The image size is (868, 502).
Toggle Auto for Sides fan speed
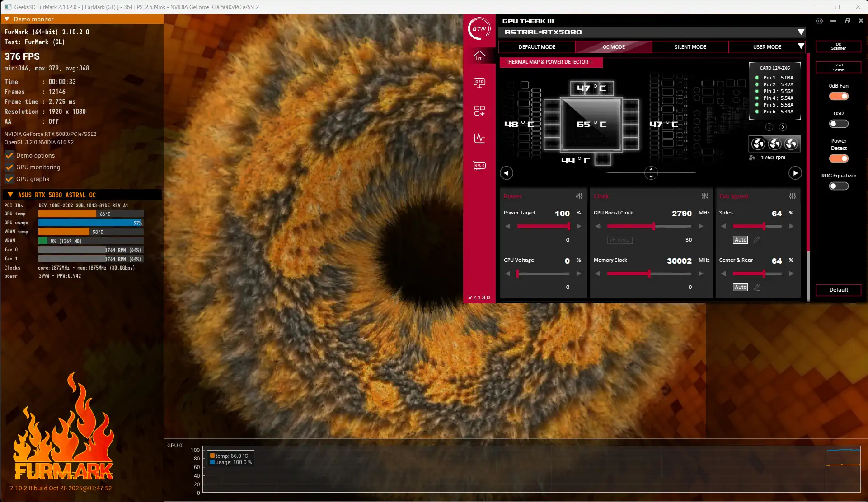tap(740, 240)
